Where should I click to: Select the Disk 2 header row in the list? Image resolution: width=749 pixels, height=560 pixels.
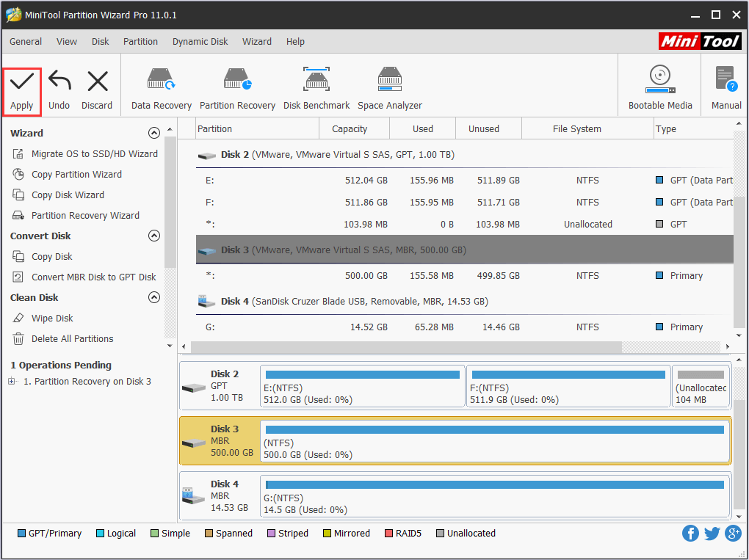tap(464, 155)
